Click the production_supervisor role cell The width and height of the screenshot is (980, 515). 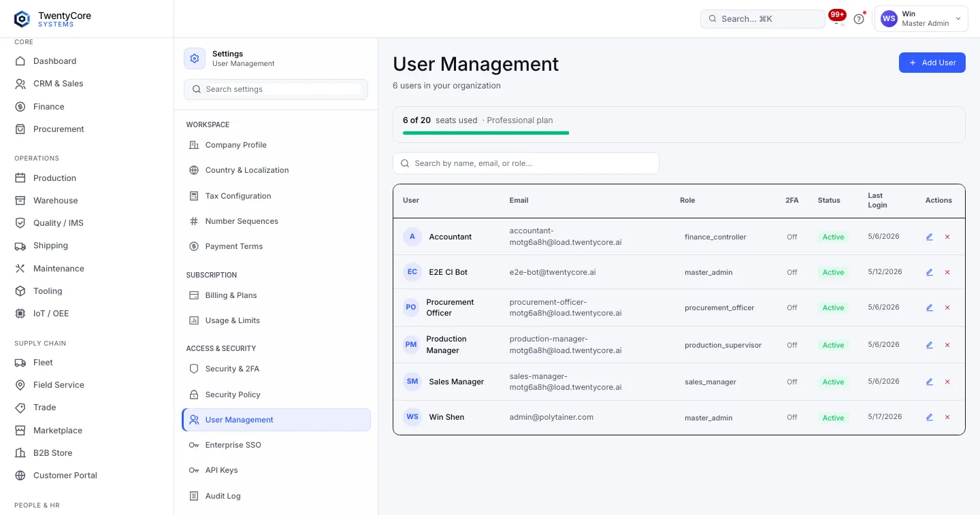tap(723, 345)
